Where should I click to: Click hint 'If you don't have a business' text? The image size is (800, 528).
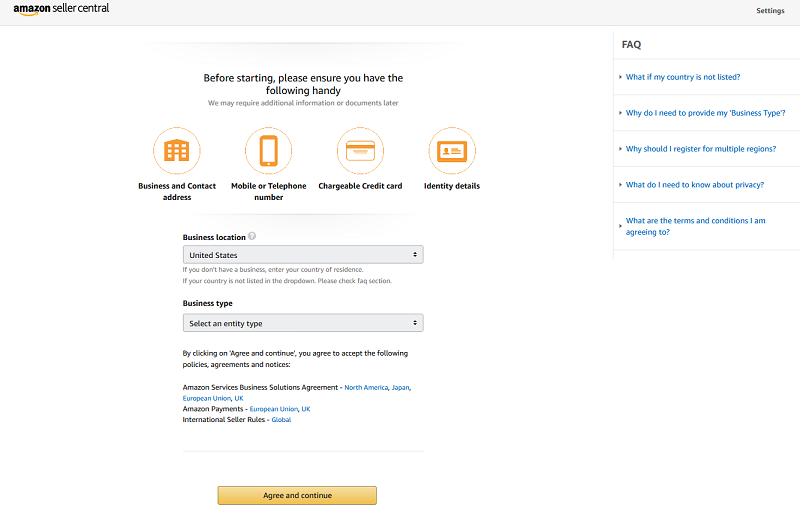click(273, 269)
